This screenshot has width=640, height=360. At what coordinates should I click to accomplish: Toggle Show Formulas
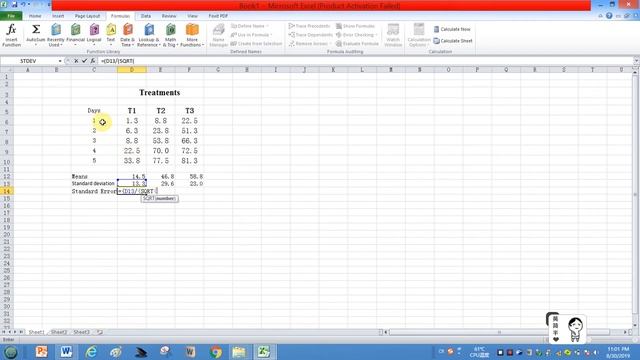(355, 26)
